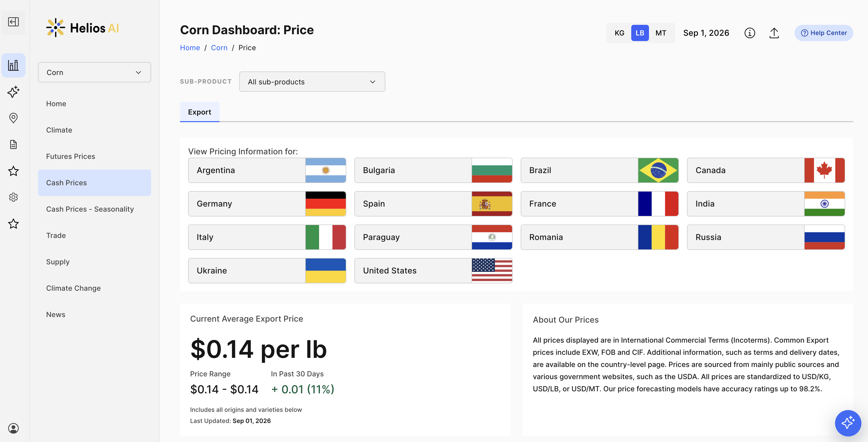
Task: Click the settings gear icon
Action: pyautogui.click(x=13, y=197)
